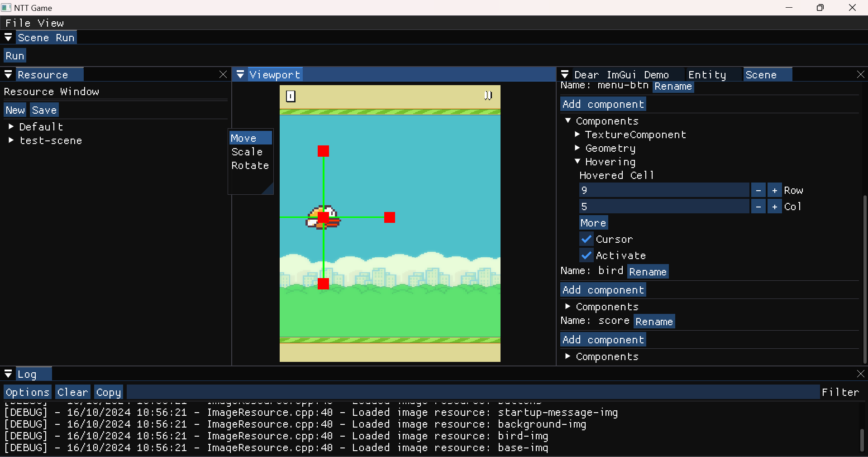
Task: Rename the score entity
Action: coord(654,322)
